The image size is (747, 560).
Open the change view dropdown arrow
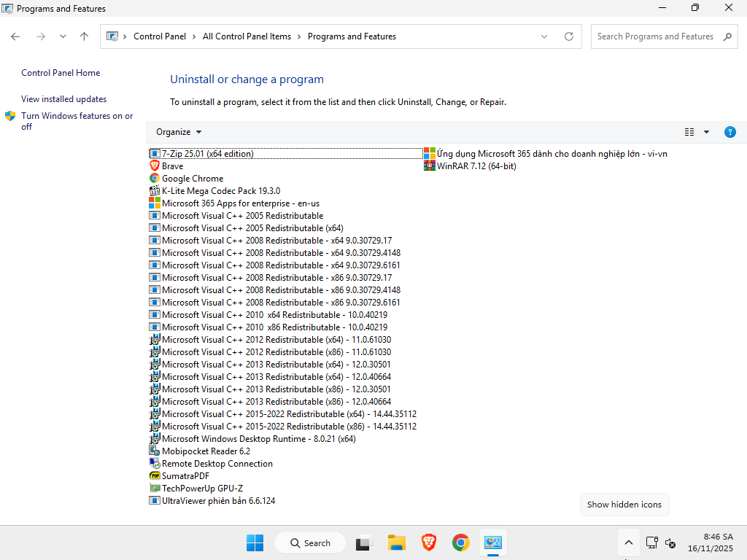coord(705,132)
